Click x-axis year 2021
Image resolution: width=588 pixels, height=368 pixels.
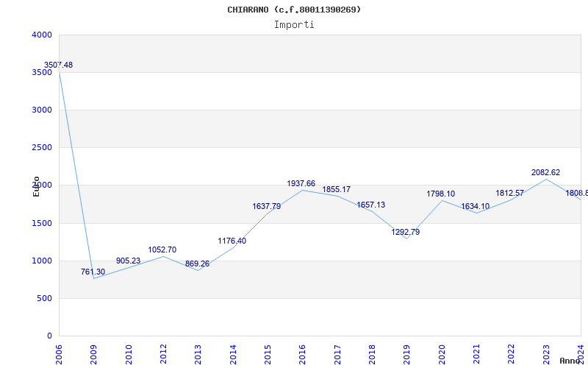(476, 355)
